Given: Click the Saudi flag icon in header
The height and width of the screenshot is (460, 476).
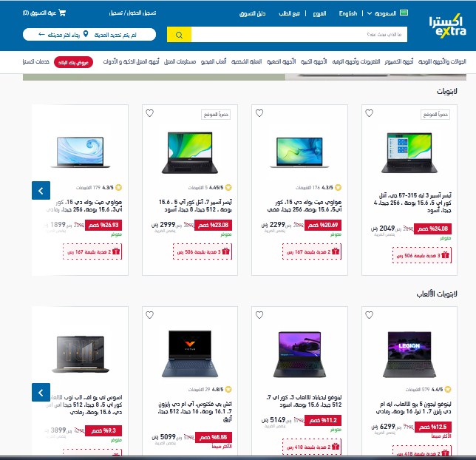Looking at the screenshot, I should pos(404,13).
